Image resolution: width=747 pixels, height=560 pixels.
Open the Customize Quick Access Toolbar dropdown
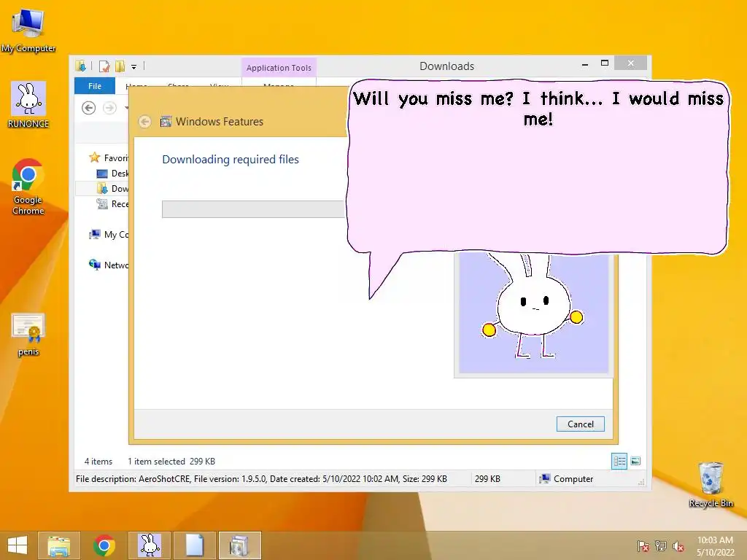(134, 66)
